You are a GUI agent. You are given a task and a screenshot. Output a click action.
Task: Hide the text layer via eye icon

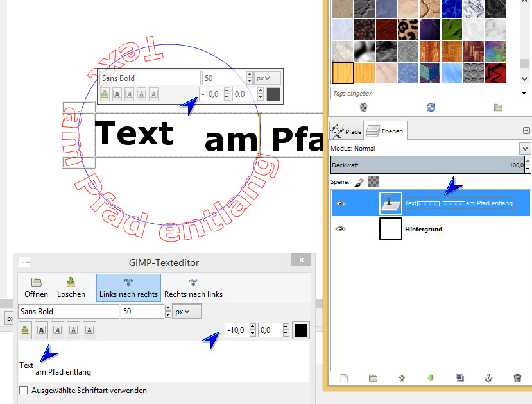pos(341,203)
